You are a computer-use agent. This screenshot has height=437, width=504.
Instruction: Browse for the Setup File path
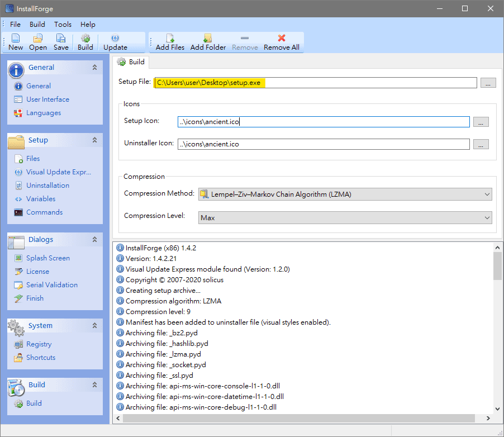(488, 83)
